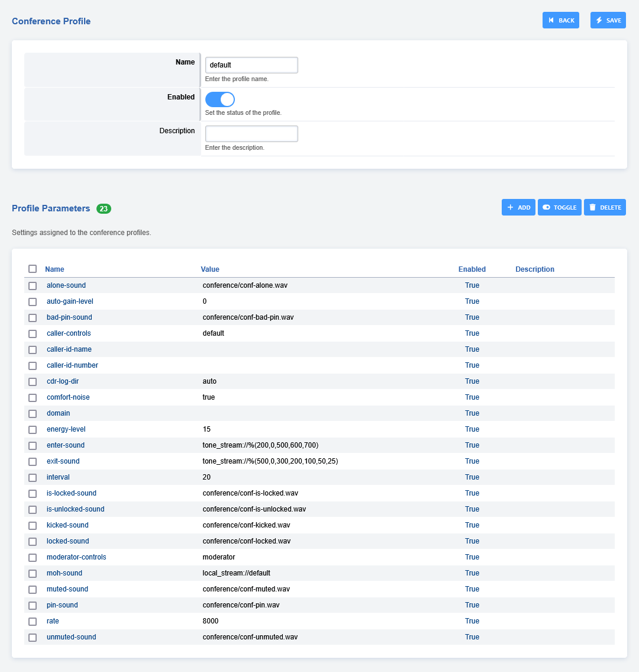
Task: Open the is-locked-sound parameter link
Action: [72, 493]
